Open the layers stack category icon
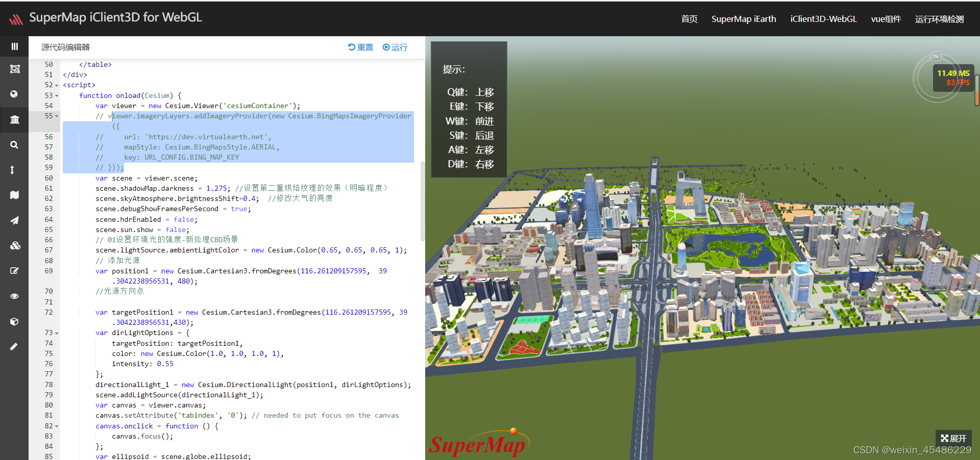 [14, 245]
